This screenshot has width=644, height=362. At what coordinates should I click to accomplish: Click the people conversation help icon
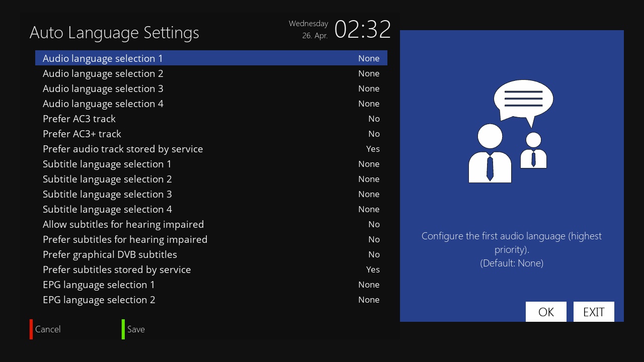511,131
